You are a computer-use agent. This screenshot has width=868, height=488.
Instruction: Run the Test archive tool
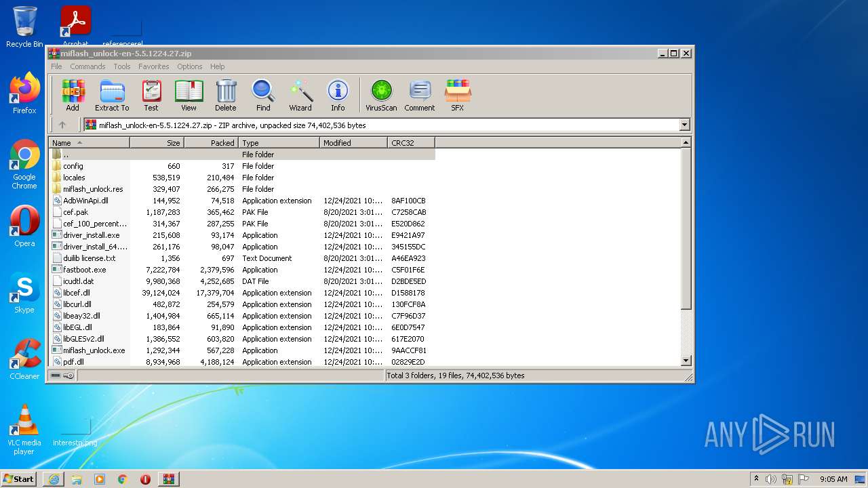tap(151, 96)
